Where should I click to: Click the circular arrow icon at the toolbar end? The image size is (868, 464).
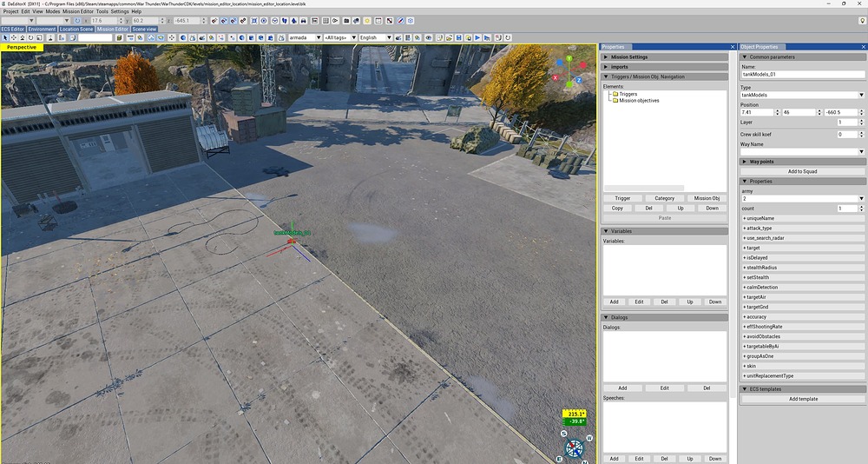pyautogui.click(x=508, y=37)
